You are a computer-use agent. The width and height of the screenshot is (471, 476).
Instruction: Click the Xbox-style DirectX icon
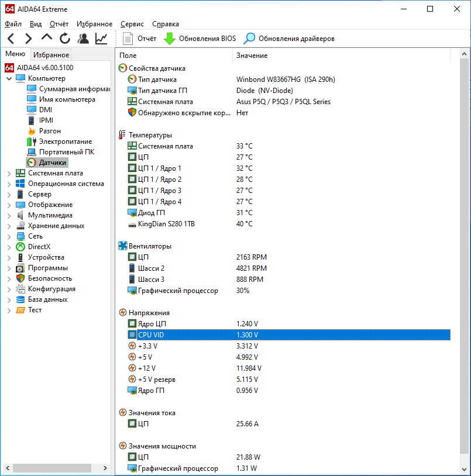[20, 247]
